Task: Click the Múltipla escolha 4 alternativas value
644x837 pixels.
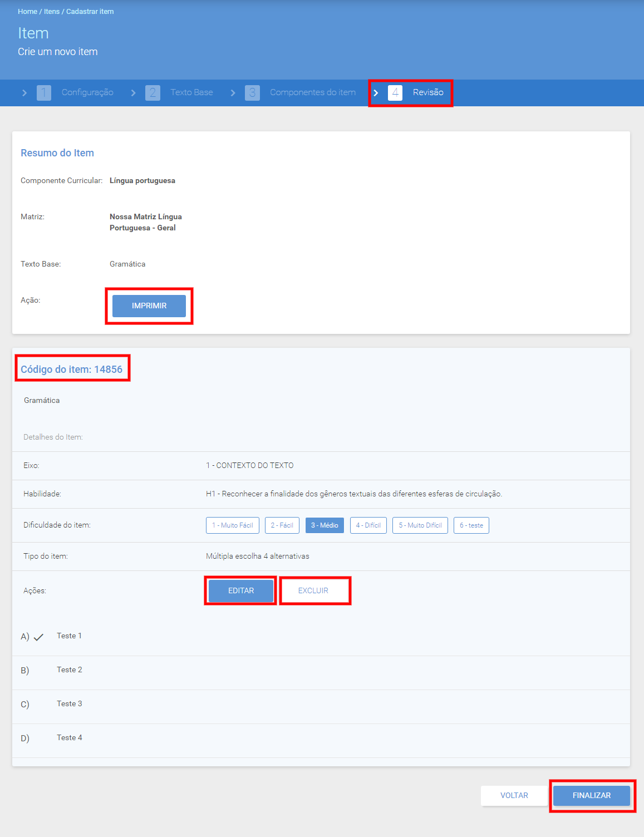Action: pyautogui.click(x=258, y=557)
